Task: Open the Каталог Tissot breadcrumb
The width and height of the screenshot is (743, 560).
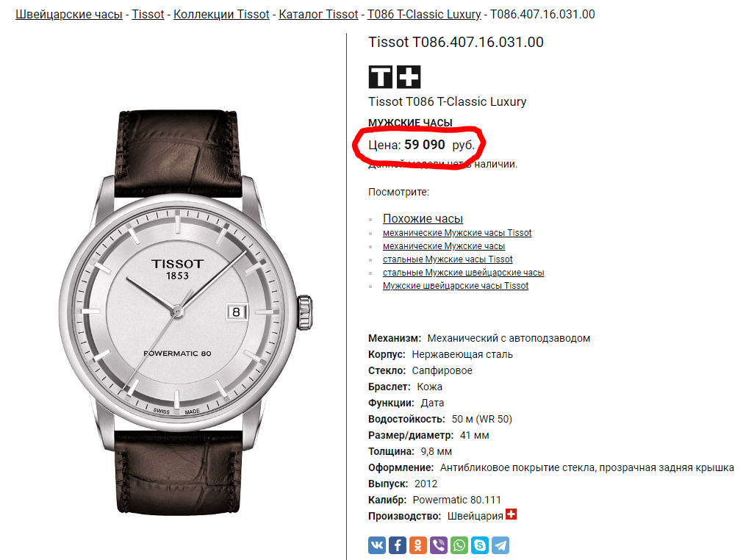Action: (318, 15)
